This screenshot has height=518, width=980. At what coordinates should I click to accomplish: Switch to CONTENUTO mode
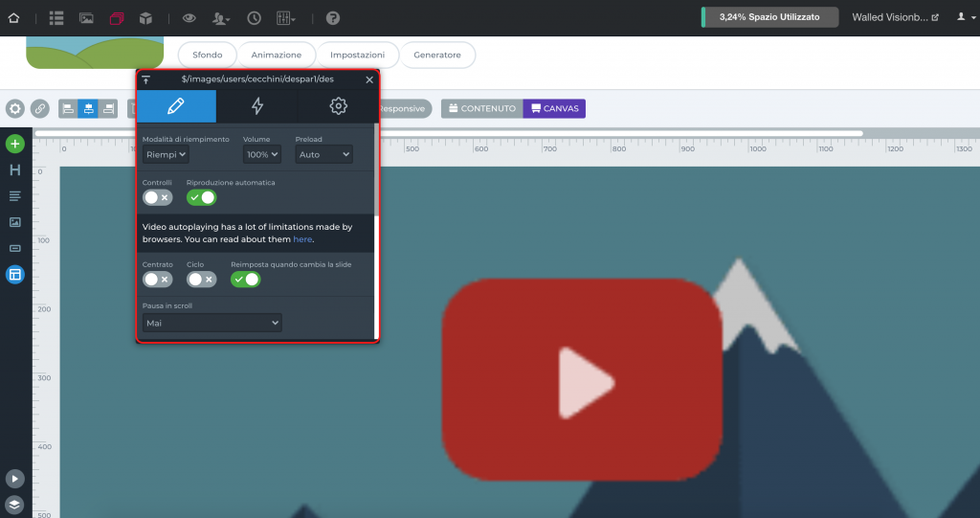click(482, 109)
